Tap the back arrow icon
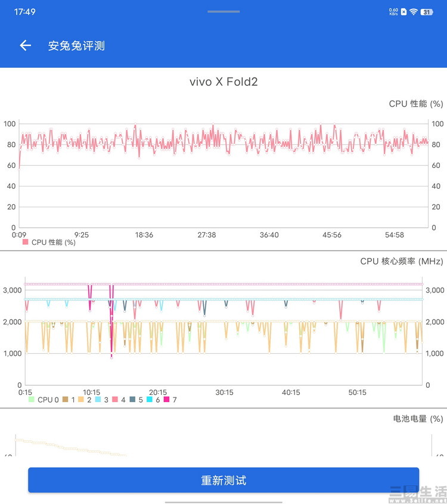Screen dimensions: 447x504 click(26, 46)
